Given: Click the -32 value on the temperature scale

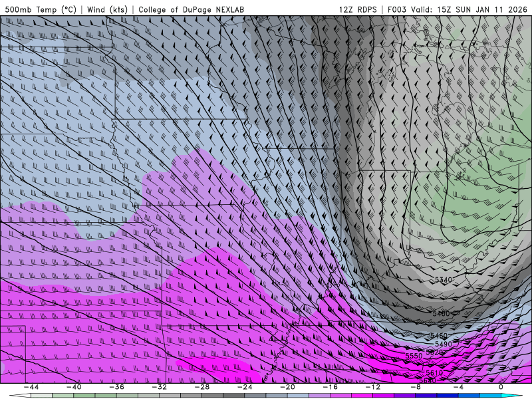Looking at the screenshot, I should pos(159,387).
